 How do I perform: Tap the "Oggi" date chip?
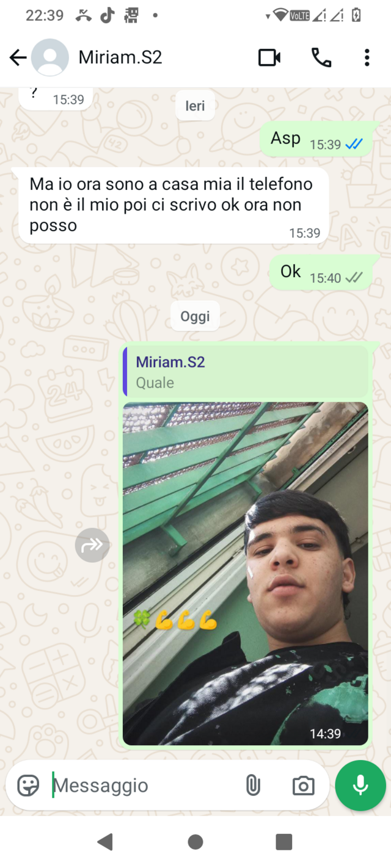coord(195,316)
